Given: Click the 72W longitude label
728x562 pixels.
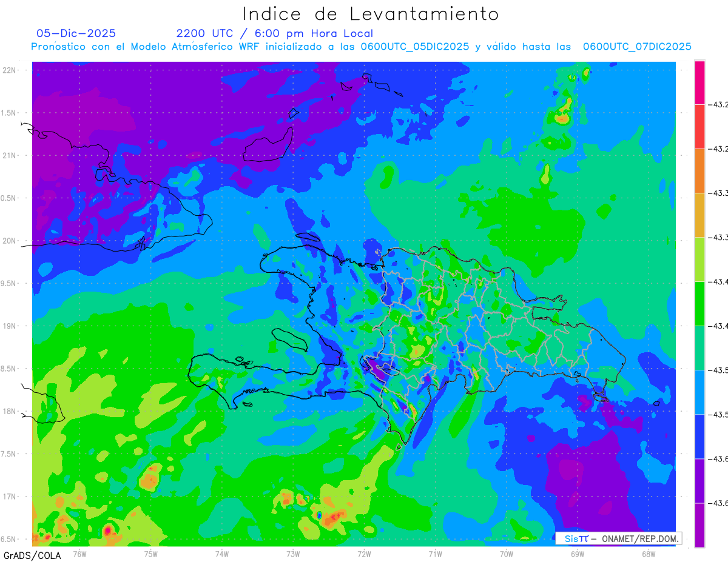Looking at the screenshot, I should pyautogui.click(x=364, y=554).
